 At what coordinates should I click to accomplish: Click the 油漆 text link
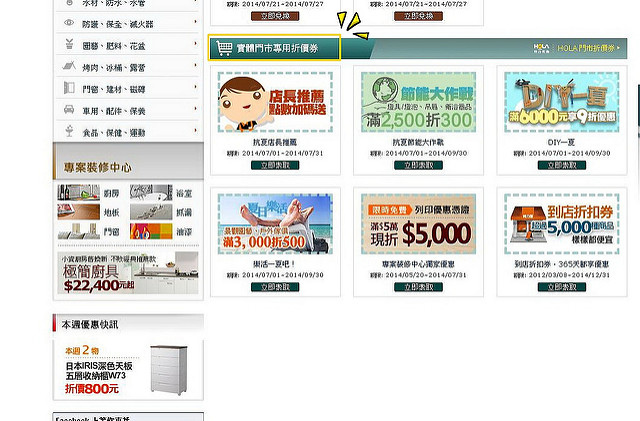(x=184, y=232)
